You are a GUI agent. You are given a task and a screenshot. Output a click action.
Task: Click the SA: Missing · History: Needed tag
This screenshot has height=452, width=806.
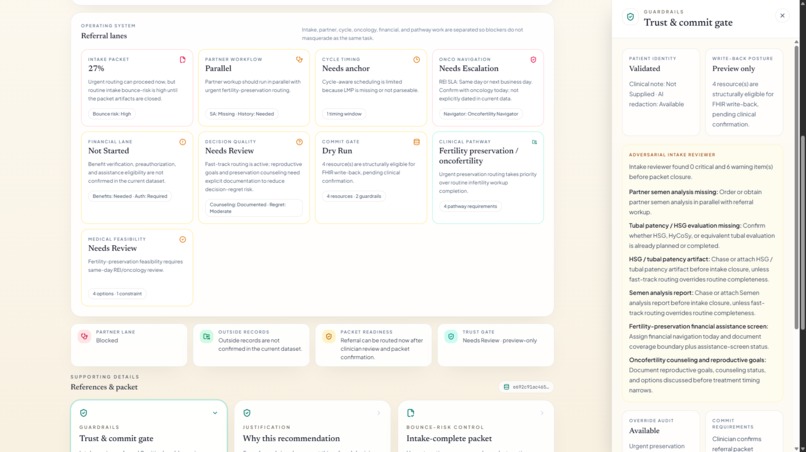pos(242,114)
